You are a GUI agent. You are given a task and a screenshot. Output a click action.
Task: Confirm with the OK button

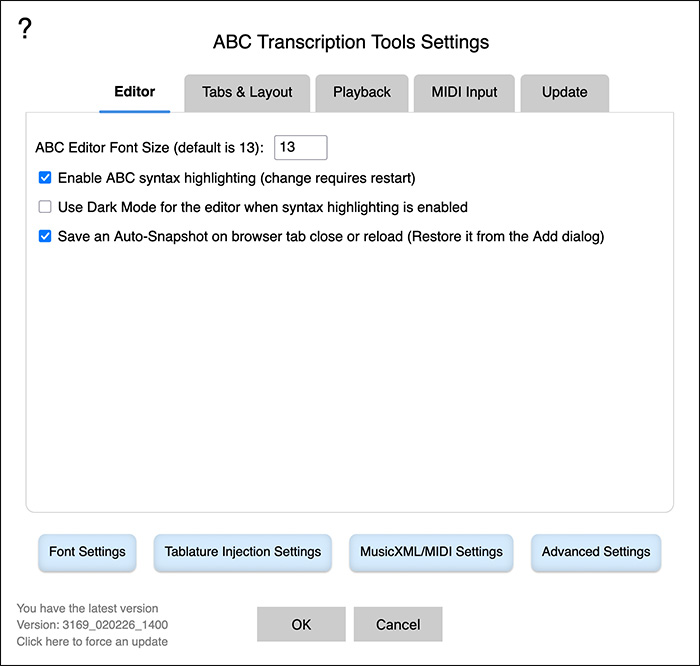(x=301, y=625)
